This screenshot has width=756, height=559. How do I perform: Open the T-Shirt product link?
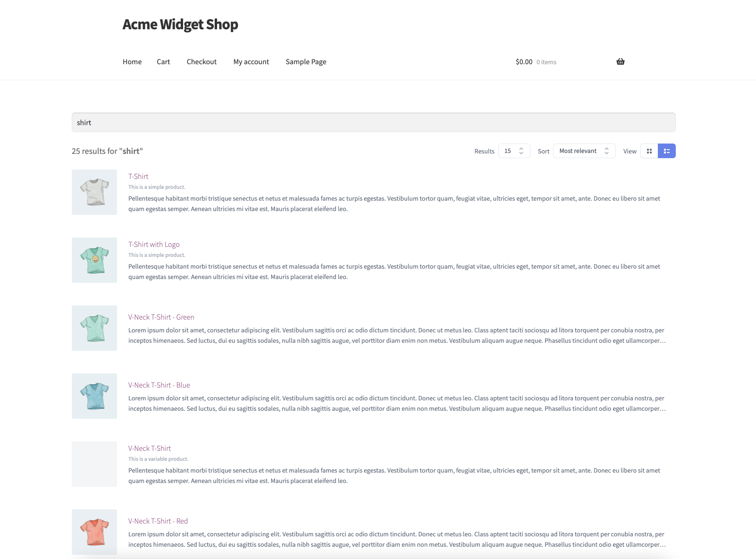pyautogui.click(x=138, y=177)
